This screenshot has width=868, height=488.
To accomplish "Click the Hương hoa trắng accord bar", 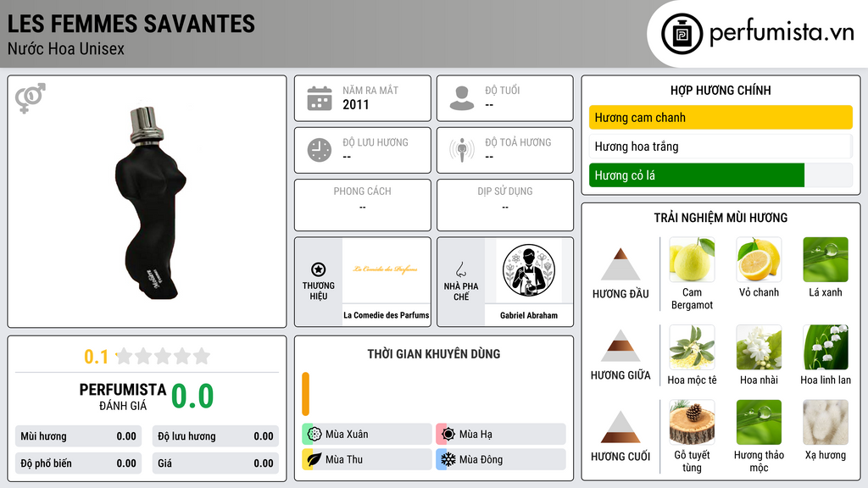I will [x=721, y=147].
